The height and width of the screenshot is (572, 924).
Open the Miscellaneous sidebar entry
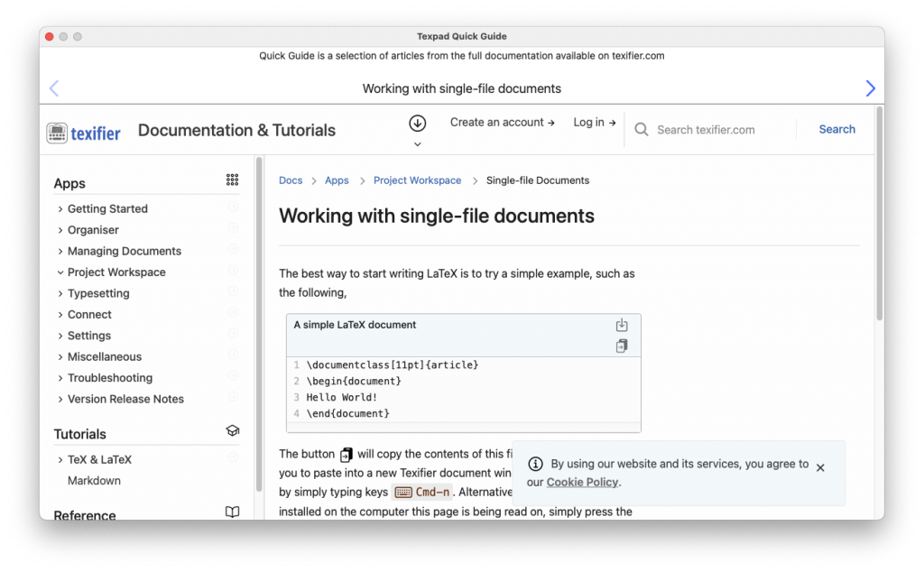click(105, 357)
